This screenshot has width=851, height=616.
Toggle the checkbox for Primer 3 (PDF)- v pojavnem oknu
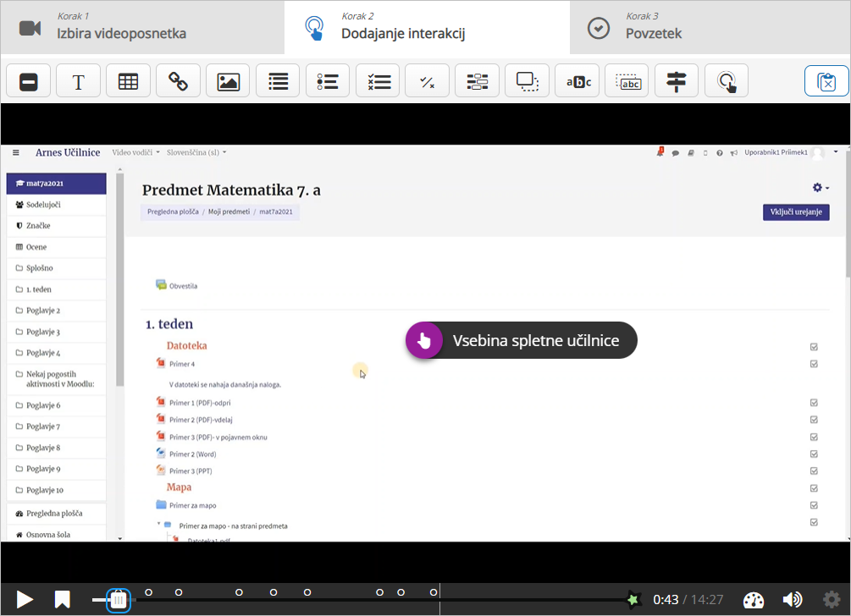(814, 437)
